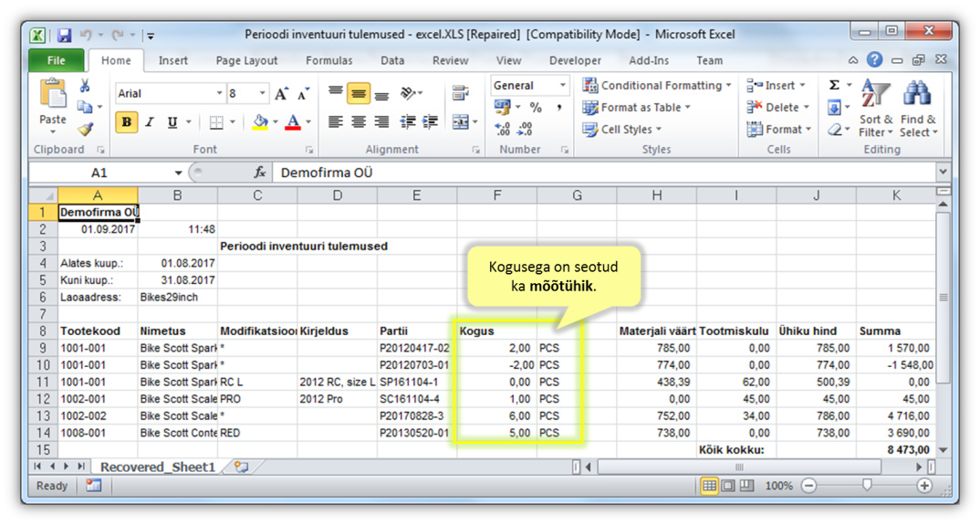980x525 pixels.
Task: Toggle Underline formatting
Action: [172, 122]
